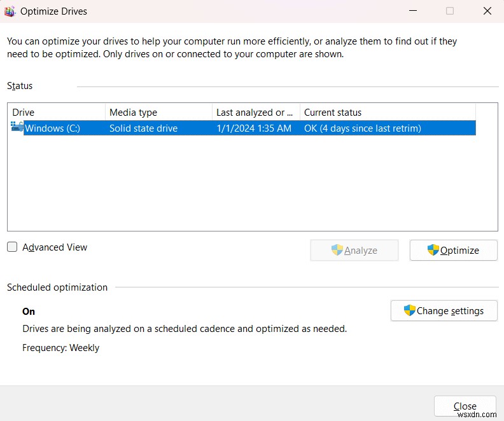Close the window with the X button

click(x=487, y=11)
